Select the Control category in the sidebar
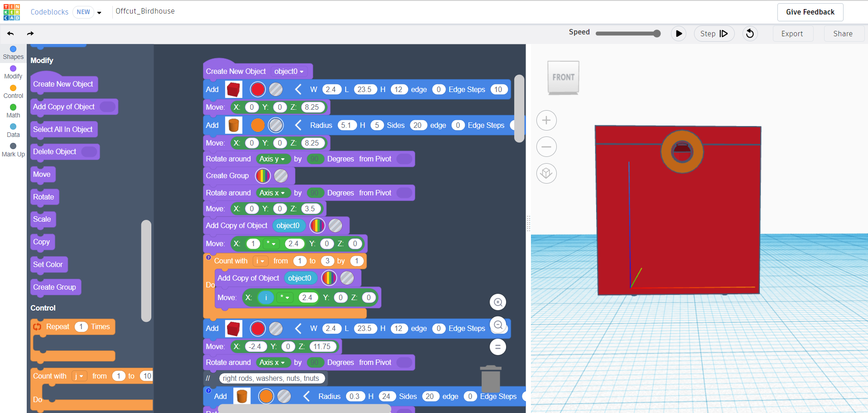The height and width of the screenshot is (413, 868). pos(13,91)
